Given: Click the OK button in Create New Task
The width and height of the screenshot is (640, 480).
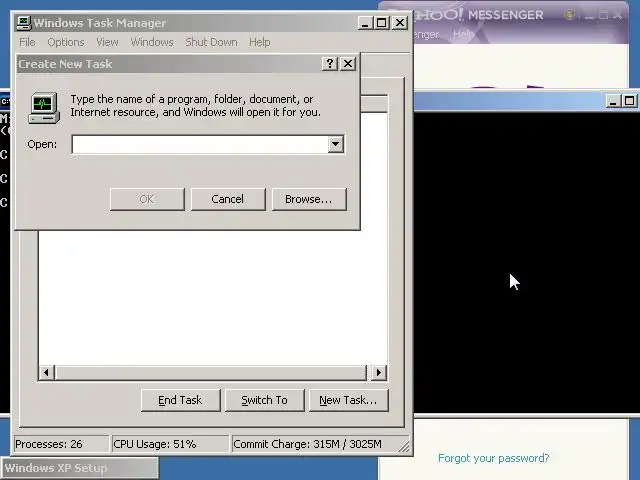Looking at the screenshot, I should pyautogui.click(x=147, y=199).
